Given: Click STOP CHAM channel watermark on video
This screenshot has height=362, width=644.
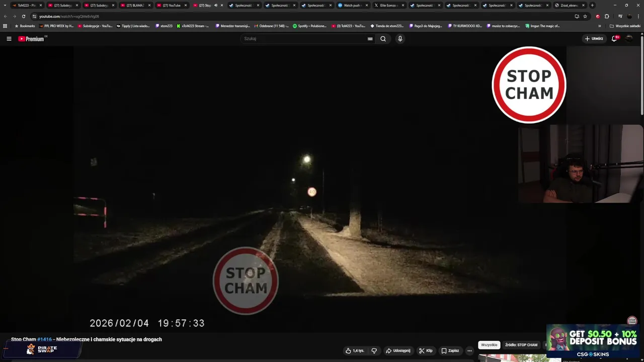Looking at the screenshot, I should point(632,321).
